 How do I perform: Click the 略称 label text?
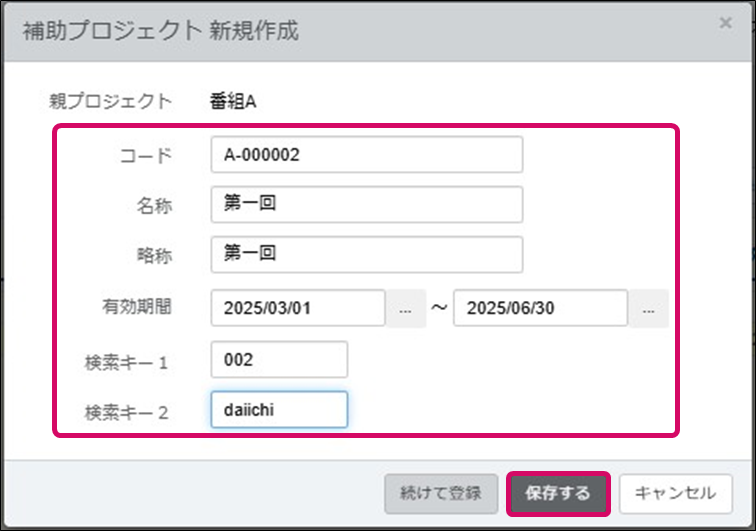pyautogui.click(x=154, y=255)
